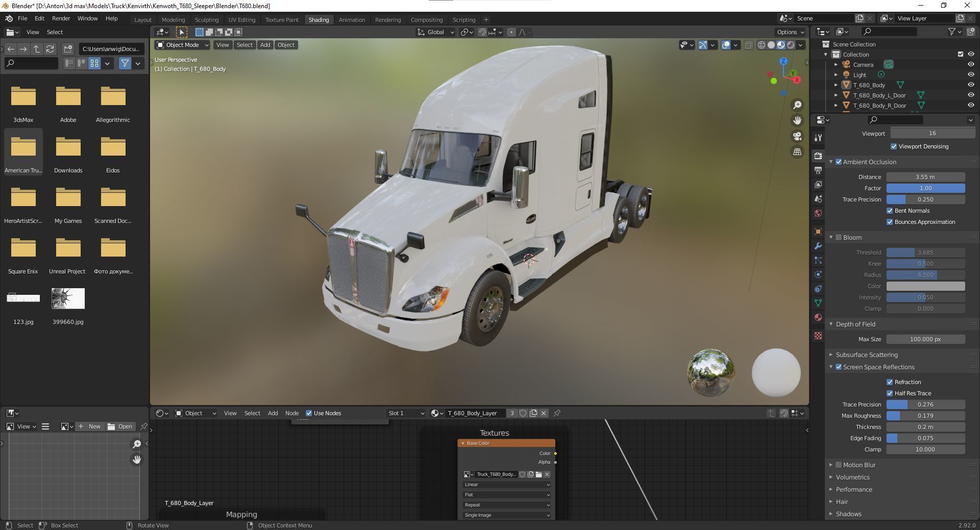Disable Screen Space Reflections checkbox
The width and height of the screenshot is (980, 530).
pos(839,367)
